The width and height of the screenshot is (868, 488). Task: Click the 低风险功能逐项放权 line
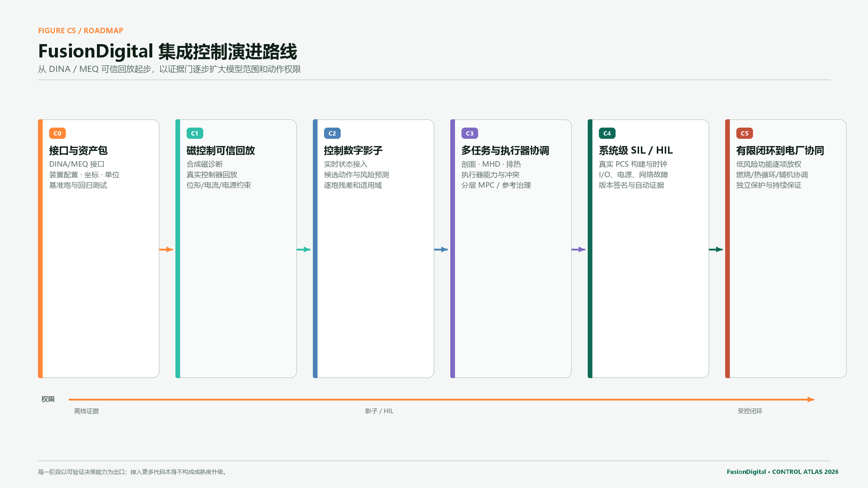769,164
